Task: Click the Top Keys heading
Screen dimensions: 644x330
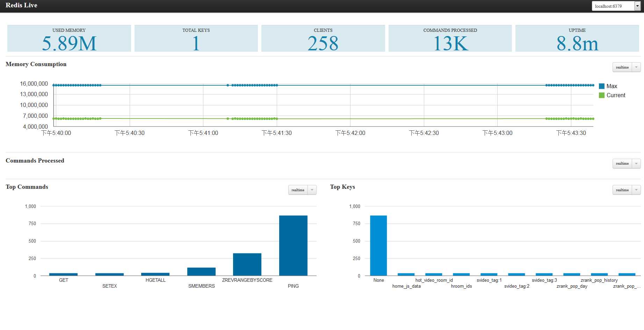Action: coord(342,187)
